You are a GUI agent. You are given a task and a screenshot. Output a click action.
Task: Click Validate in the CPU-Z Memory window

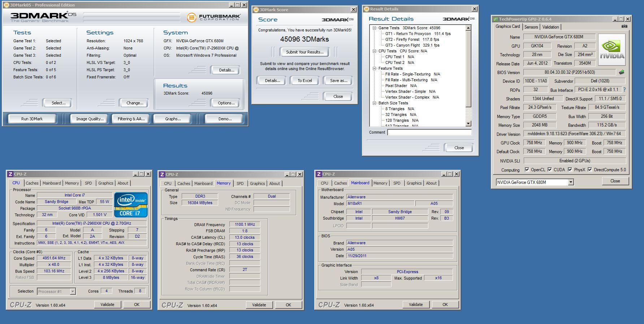pyautogui.click(x=259, y=305)
